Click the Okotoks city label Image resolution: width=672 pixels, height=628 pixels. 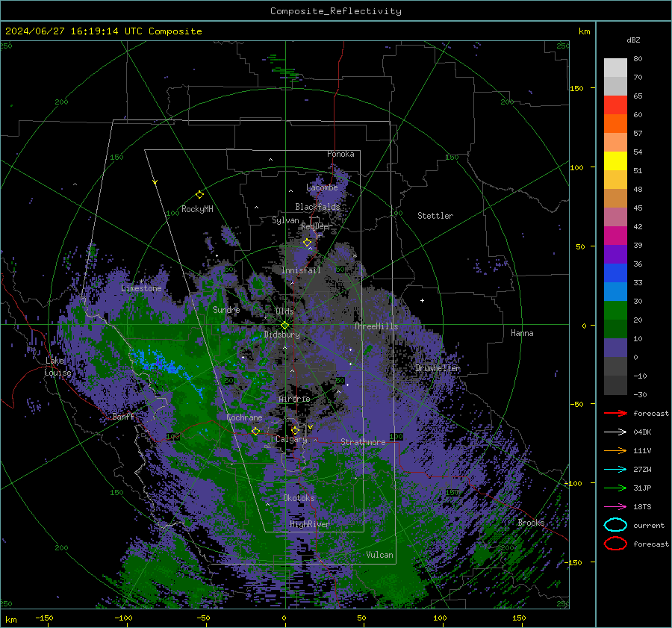click(299, 498)
